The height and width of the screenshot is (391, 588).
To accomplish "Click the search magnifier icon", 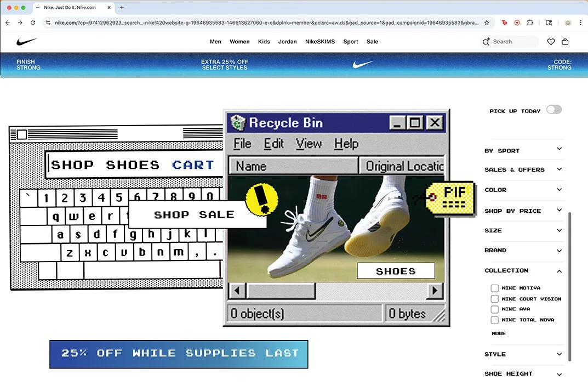I will click(484, 41).
